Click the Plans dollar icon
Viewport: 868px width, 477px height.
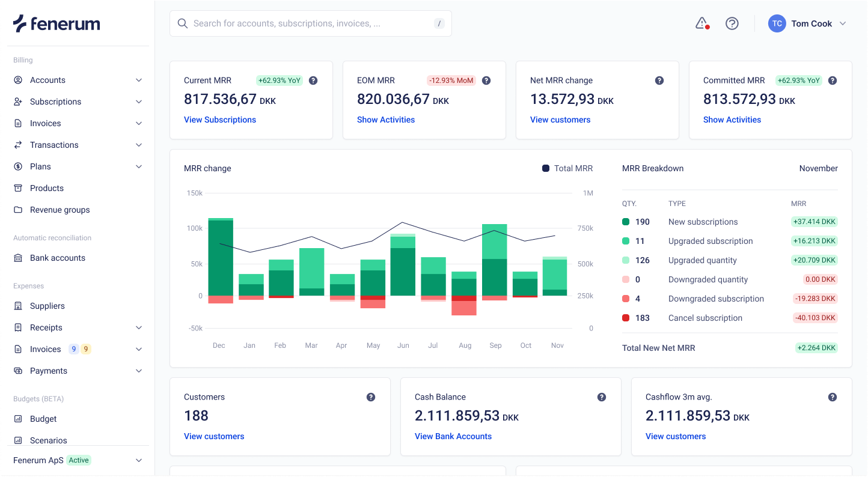[x=18, y=166]
